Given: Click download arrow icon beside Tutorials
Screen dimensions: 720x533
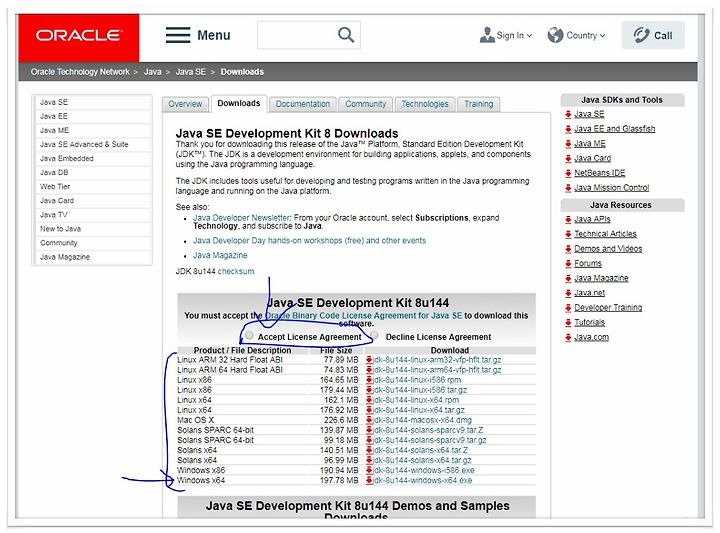Looking at the screenshot, I should tap(568, 322).
